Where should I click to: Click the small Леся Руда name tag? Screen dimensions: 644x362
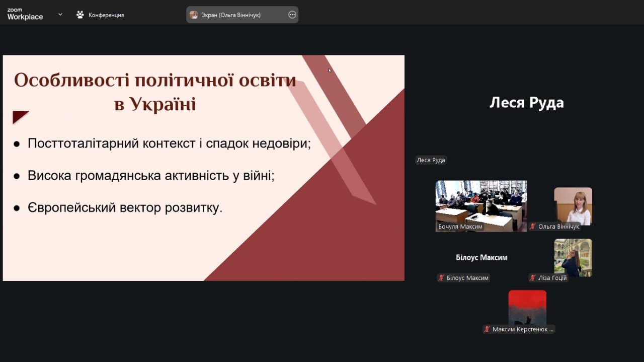click(431, 160)
